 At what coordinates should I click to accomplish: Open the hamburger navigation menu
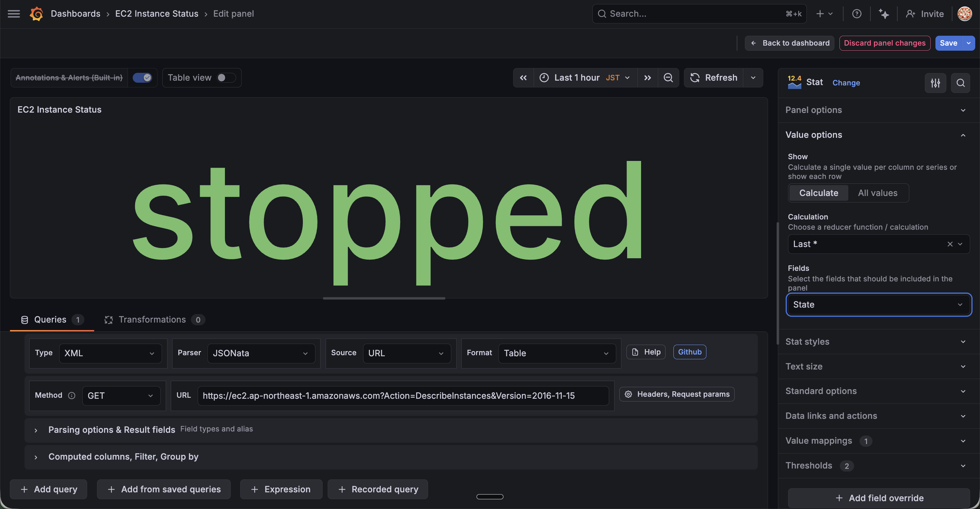(14, 14)
